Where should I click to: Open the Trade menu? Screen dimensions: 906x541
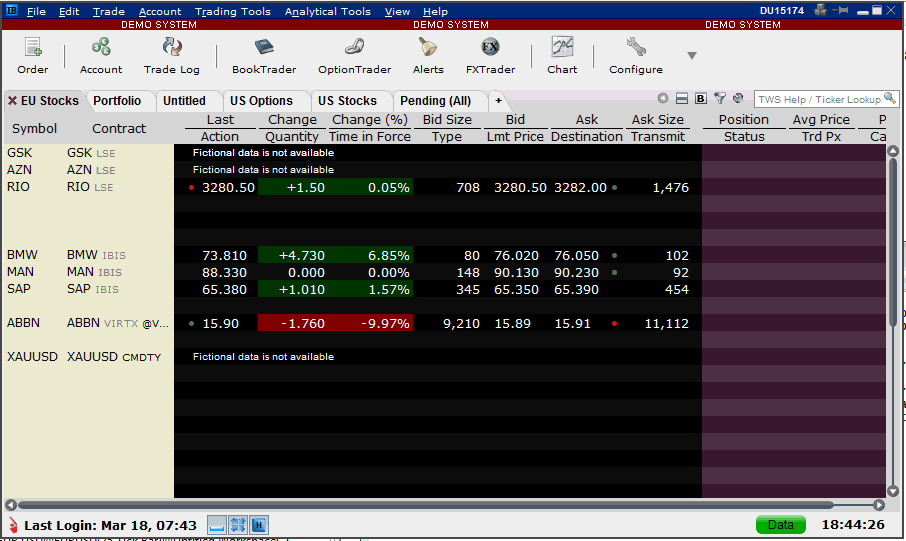pyautogui.click(x=109, y=11)
